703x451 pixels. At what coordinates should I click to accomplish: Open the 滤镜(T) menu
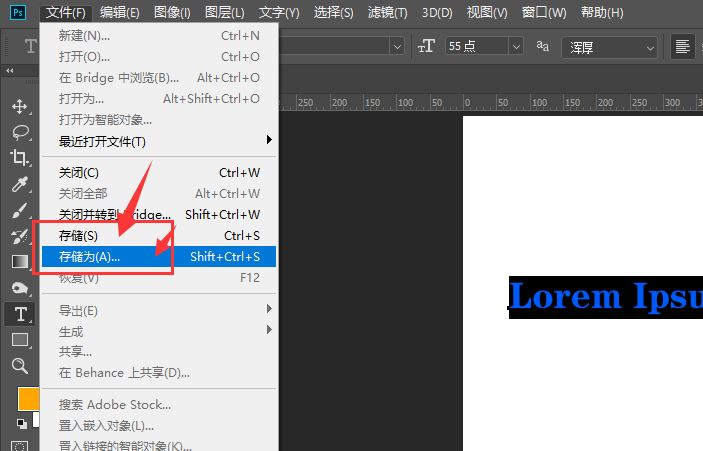click(x=387, y=13)
